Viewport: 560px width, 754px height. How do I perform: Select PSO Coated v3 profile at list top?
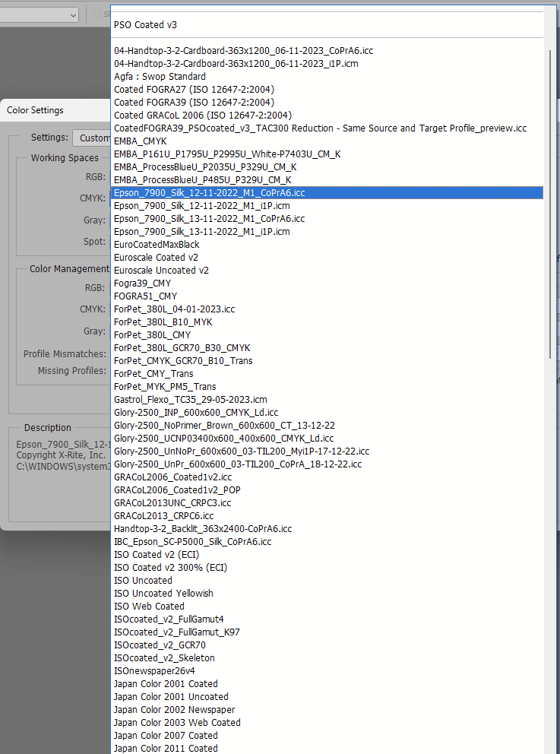(x=327, y=24)
